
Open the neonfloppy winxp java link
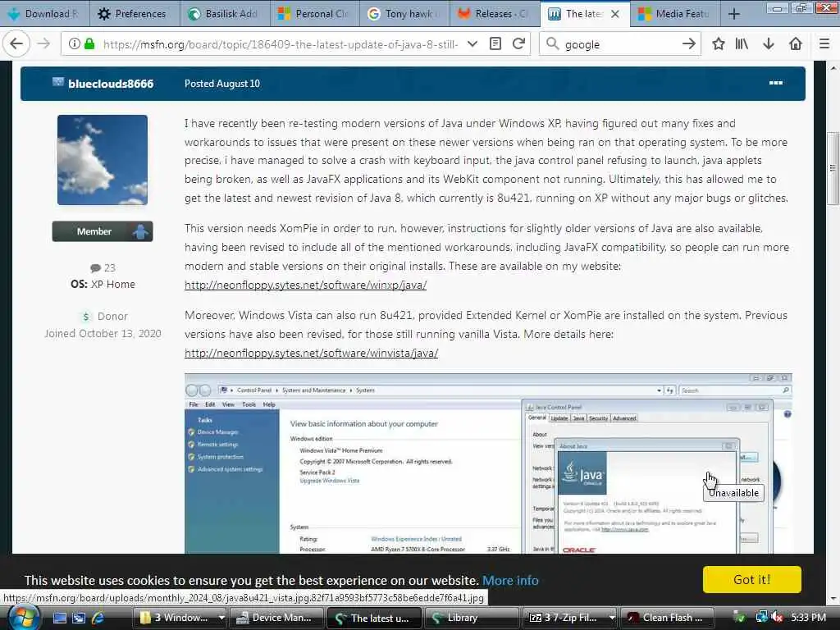pos(305,285)
